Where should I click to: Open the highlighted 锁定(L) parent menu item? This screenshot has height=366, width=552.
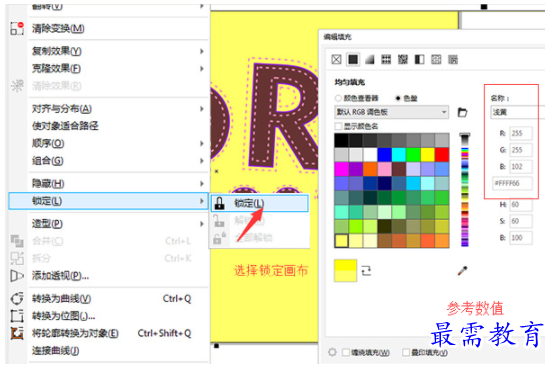pos(108,201)
